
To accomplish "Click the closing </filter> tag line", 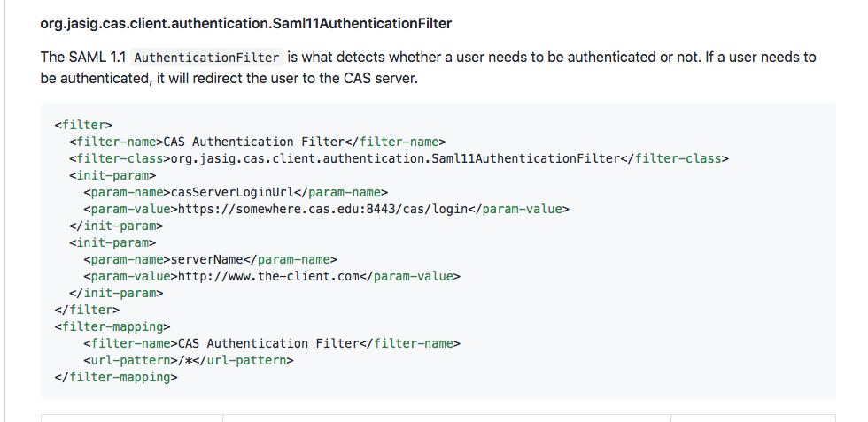I will coord(87,310).
